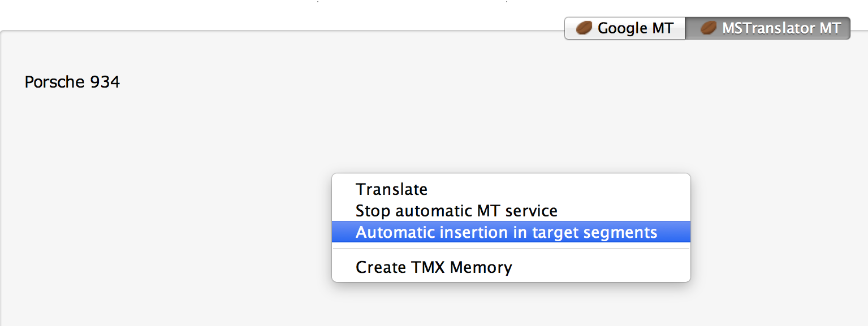Viewport: 868px width, 326px height.
Task: Toggle Automatic insertion in target segments
Action: [x=506, y=232]
